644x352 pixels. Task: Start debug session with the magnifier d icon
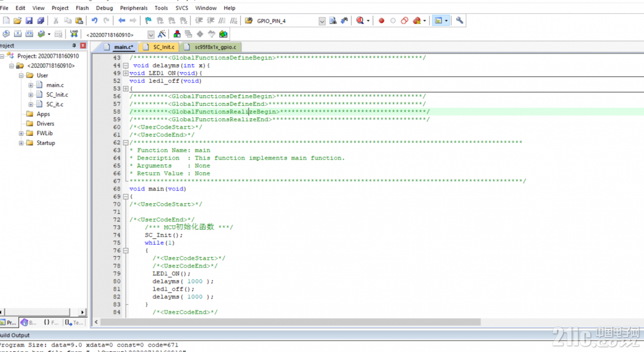[360, 20]
